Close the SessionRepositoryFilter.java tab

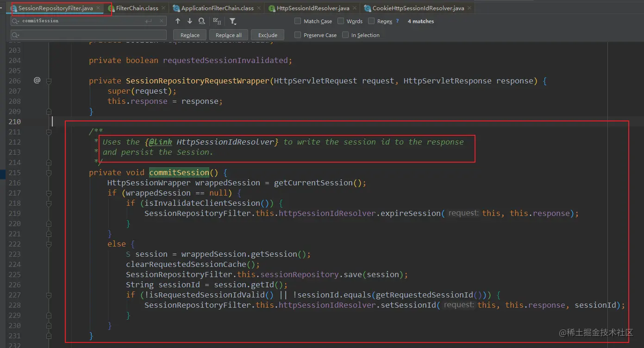[98, 8]
